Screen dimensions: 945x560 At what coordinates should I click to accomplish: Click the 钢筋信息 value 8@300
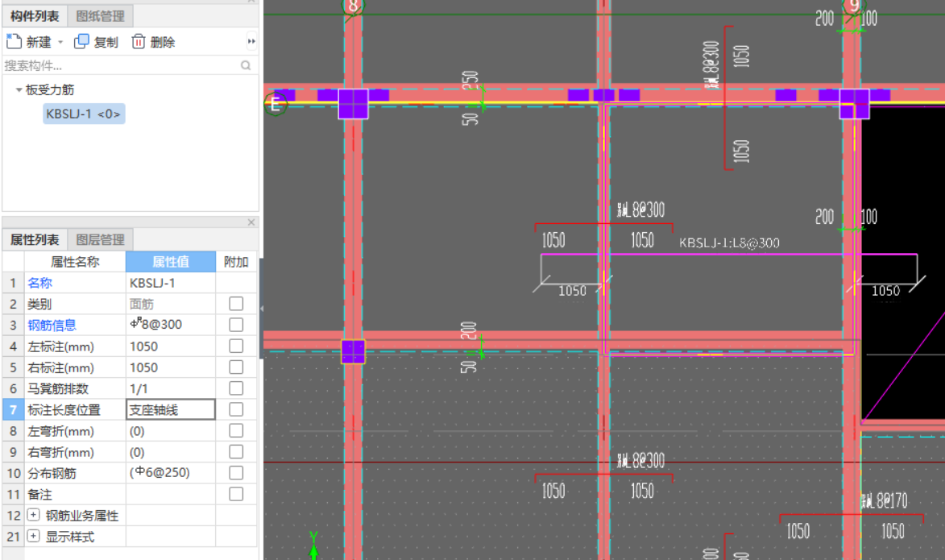coord(171,325)
